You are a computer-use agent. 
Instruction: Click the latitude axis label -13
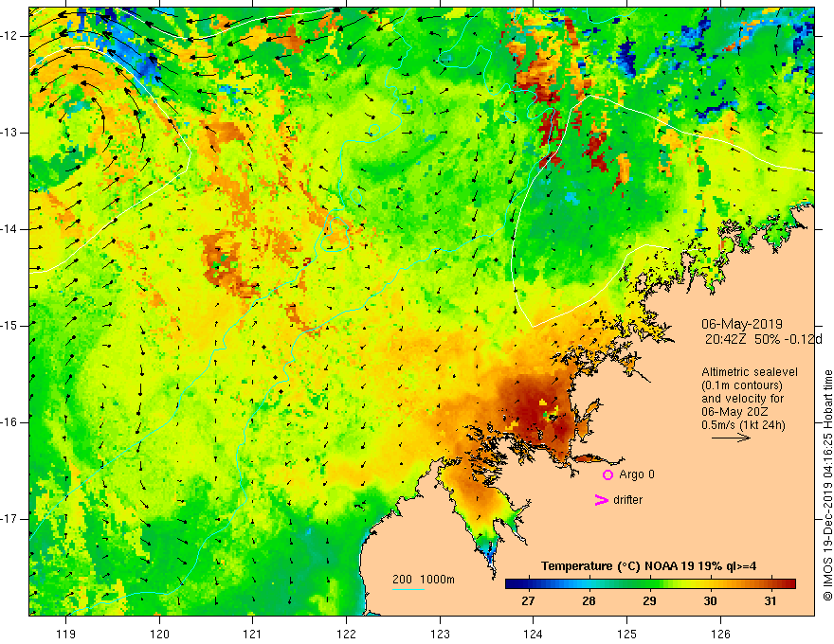point(10,133)
